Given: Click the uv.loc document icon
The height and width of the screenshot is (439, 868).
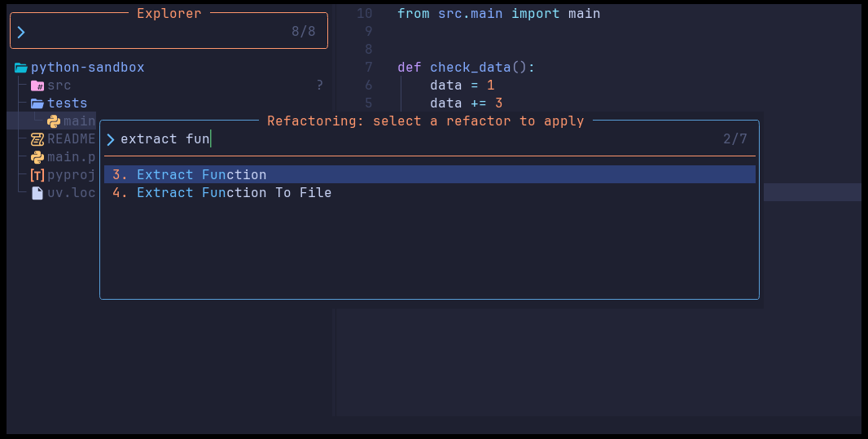Looking at the screenshot, I should coord(37,193).
